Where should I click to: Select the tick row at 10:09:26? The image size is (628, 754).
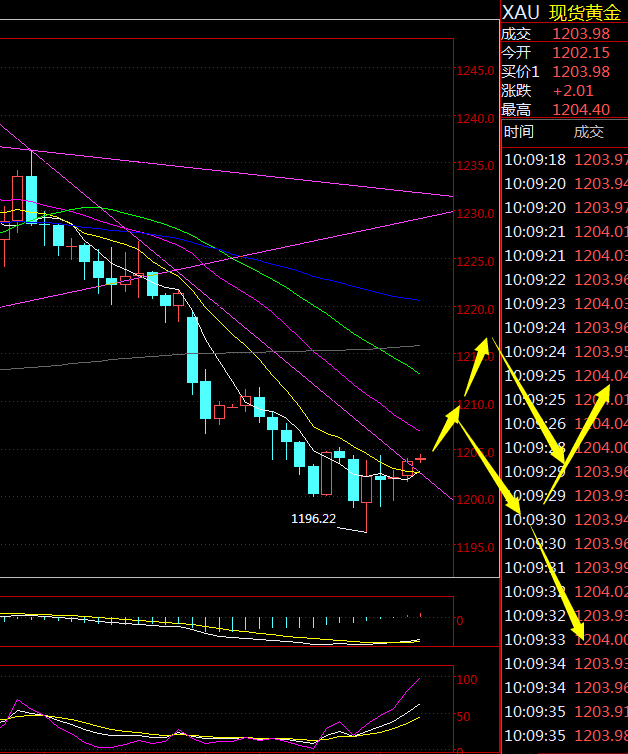[x=565, y=424]
